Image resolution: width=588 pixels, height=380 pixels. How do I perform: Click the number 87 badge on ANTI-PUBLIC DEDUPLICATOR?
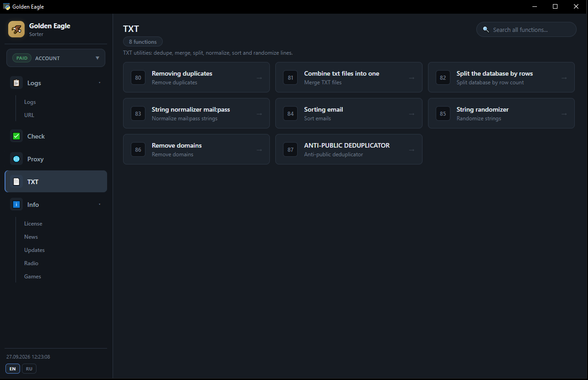pos(290,149)
